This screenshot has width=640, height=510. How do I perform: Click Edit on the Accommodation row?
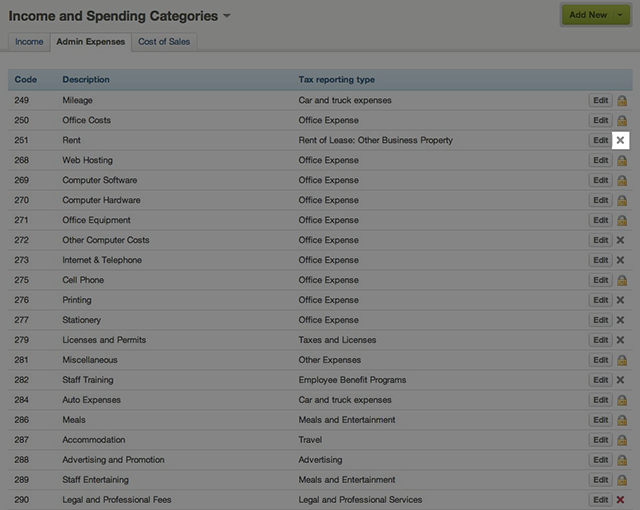[600, 440]
